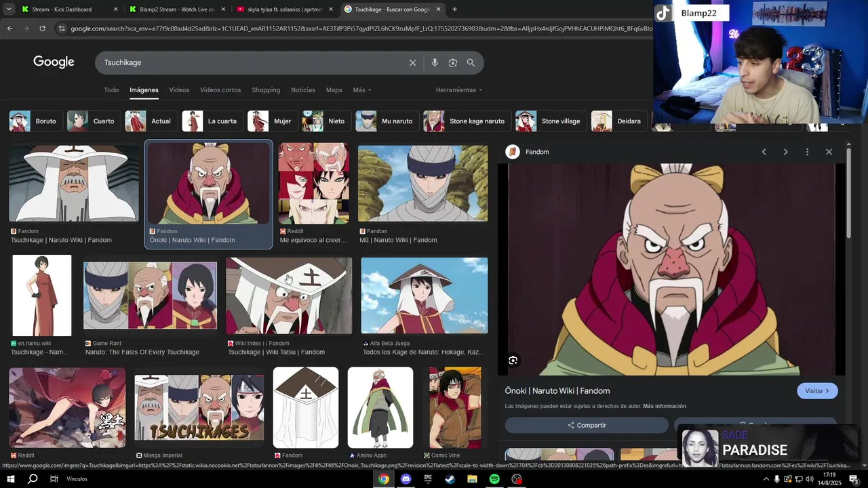Open Google Lens image search icon
Screen dimensions: 868x488
tap(453, 62)
